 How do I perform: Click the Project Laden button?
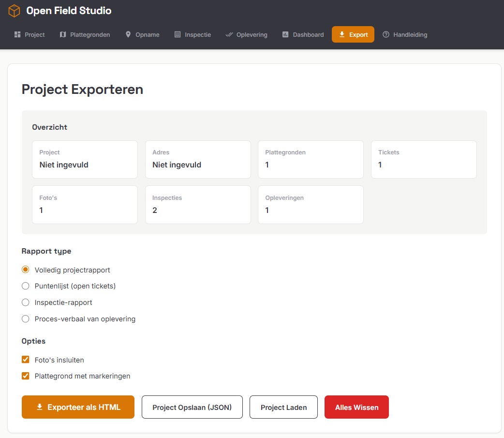(283, 407)
